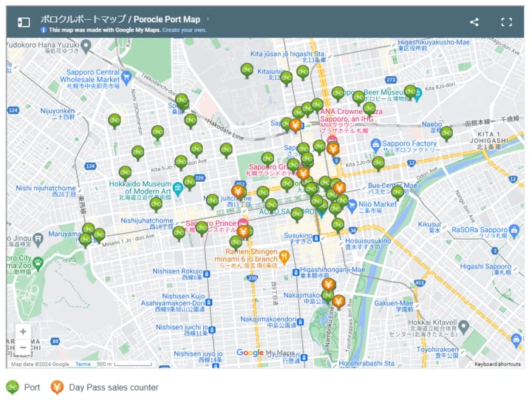Select Hokkaido Museum of Modern Art icon
The width and height of the screenshot is (532, 400).
(x=178, y=187)
